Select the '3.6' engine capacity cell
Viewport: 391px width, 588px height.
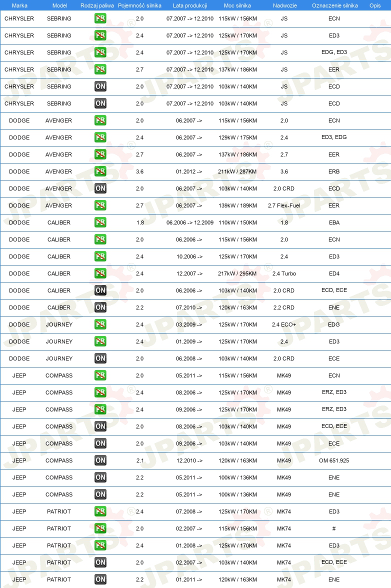pyautogui.click(x=140, y=171)
